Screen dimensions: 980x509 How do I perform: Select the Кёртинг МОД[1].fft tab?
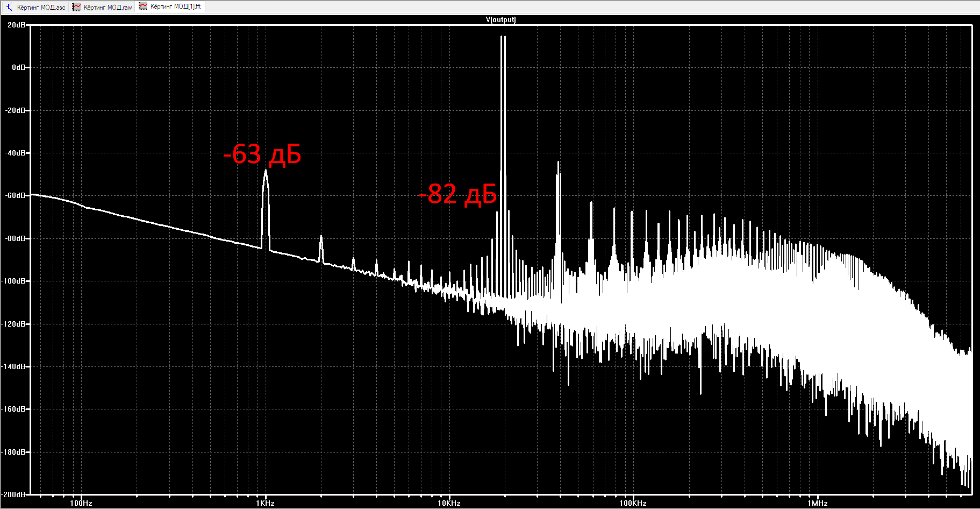[170, 6]
